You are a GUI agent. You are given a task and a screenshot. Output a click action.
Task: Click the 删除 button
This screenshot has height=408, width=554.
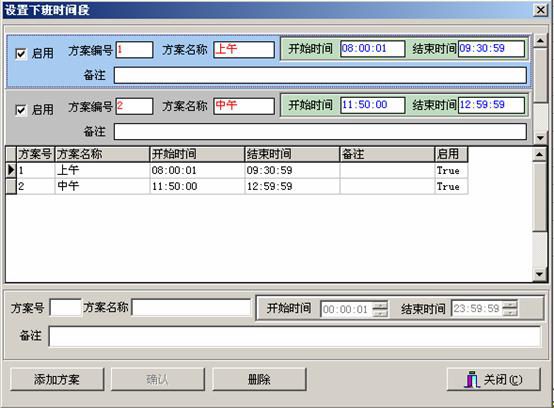[x=259, y=379]
